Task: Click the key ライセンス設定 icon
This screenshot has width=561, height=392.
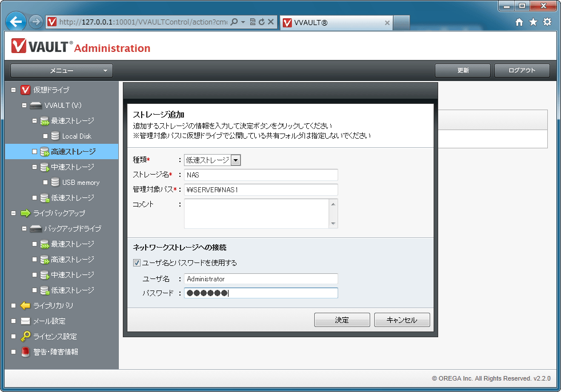Action: point(25,336)
